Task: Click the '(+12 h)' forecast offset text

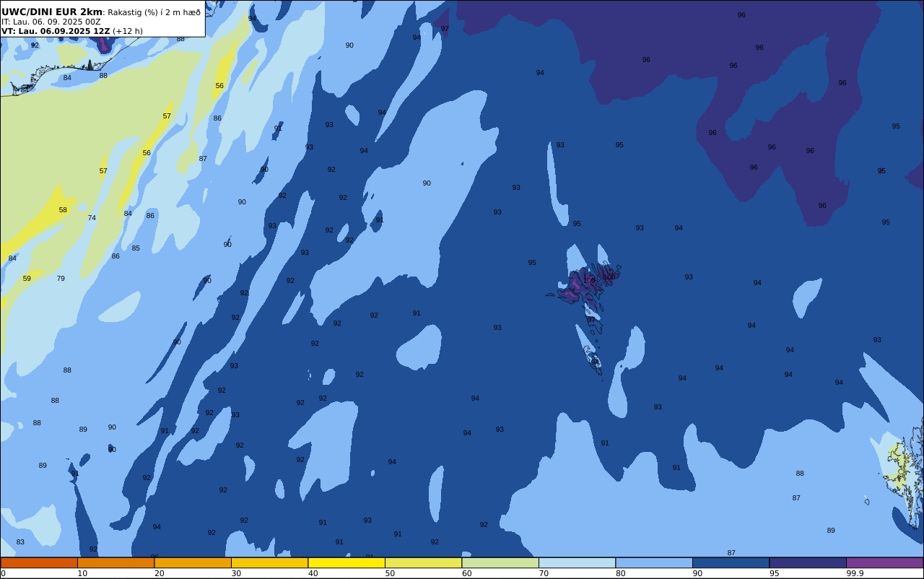Action: [x=128, y=31]
